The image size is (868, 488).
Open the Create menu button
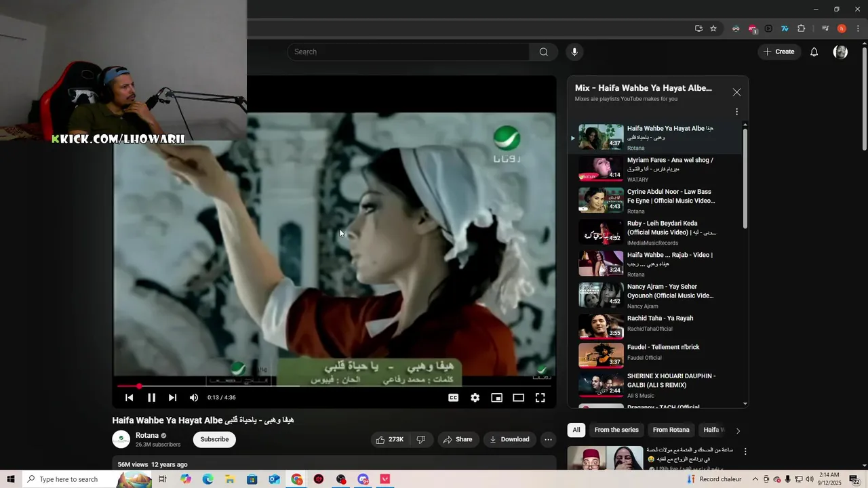(x=779, y=52)
